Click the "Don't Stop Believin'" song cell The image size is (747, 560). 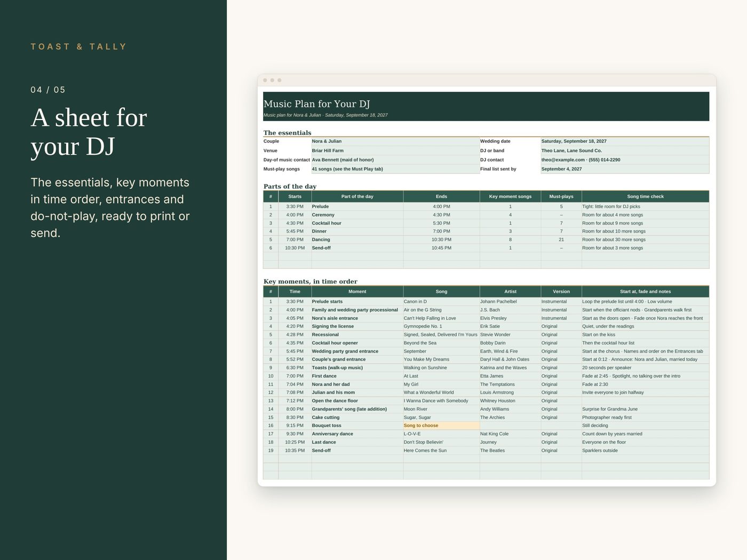441,442
